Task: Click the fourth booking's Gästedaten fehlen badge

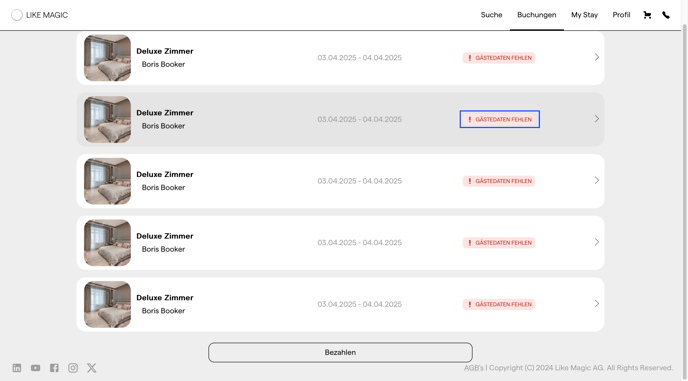Action: click(x=499, y=243)
